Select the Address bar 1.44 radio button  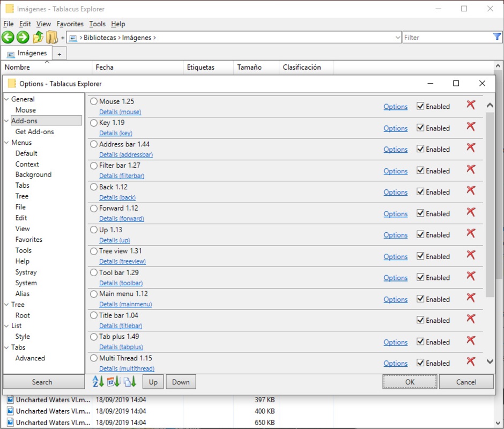[x=93, y=144]
